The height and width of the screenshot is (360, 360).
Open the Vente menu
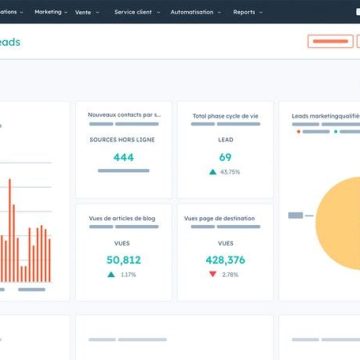click(x=83, y=12)
